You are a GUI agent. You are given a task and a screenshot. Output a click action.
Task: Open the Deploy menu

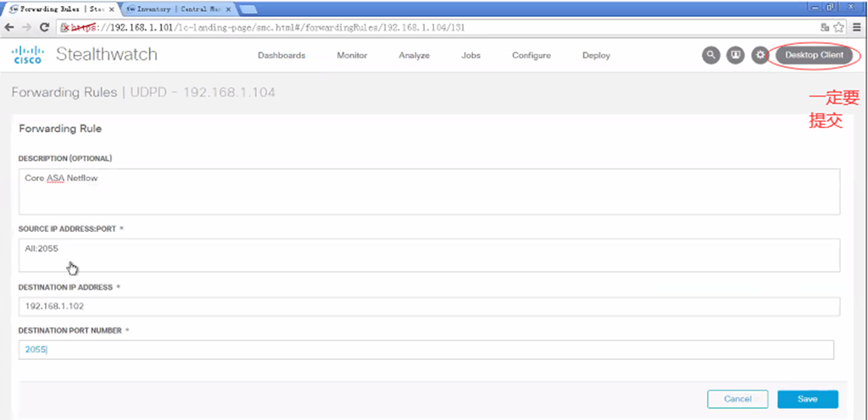[x=596, y=55]
